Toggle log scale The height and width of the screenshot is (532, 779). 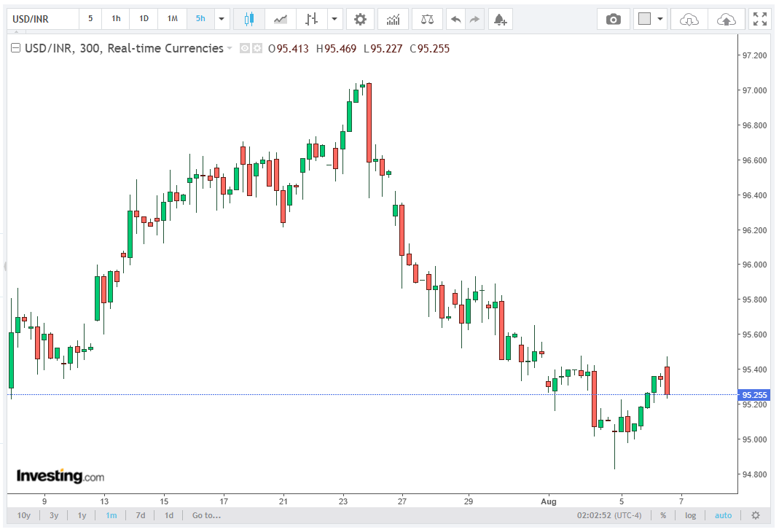691,515
